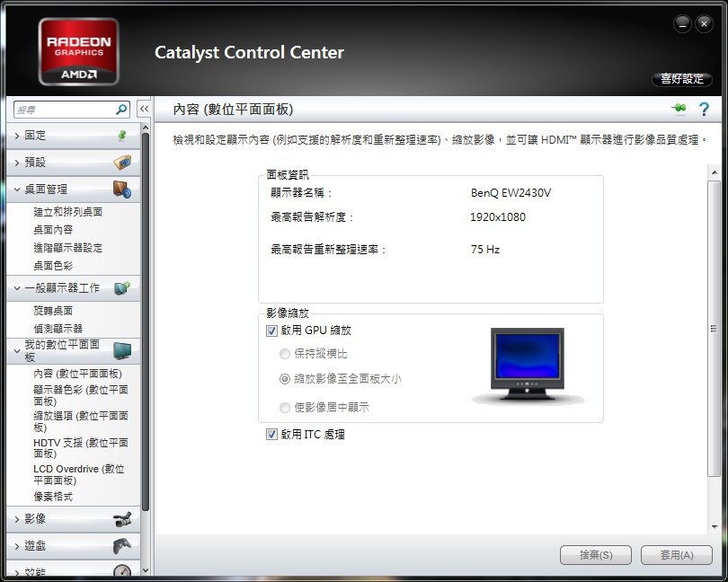Toggle 啟用 ITC 處理 checkbox
Viewport: 728px width, 582px height.
[x=271, y=435]
